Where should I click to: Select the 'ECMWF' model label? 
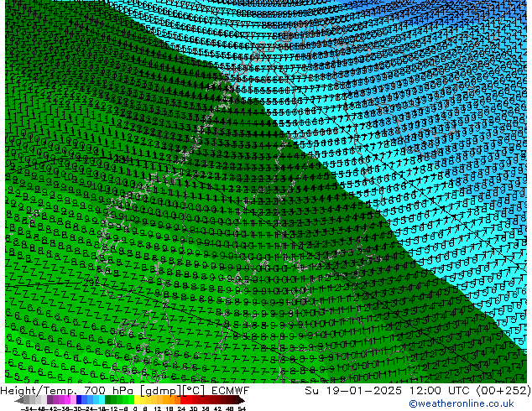point(231,391)
